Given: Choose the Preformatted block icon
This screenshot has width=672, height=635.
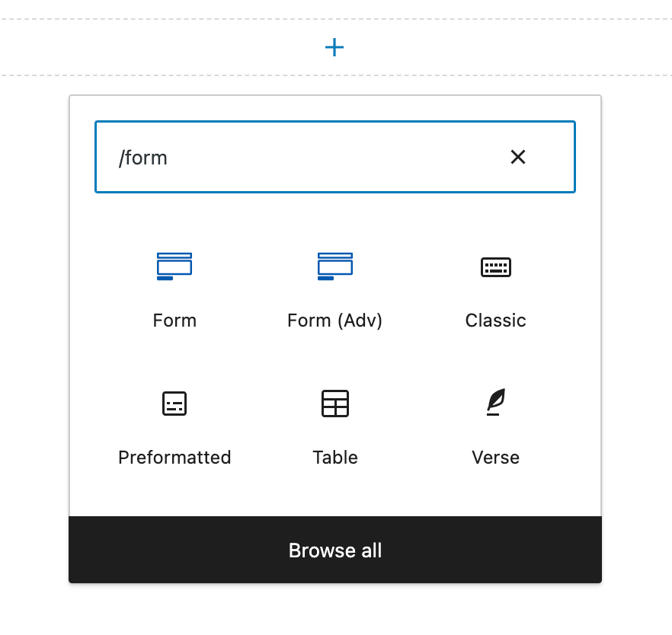Looking at the screenshot, I should [x=174, y=404].
